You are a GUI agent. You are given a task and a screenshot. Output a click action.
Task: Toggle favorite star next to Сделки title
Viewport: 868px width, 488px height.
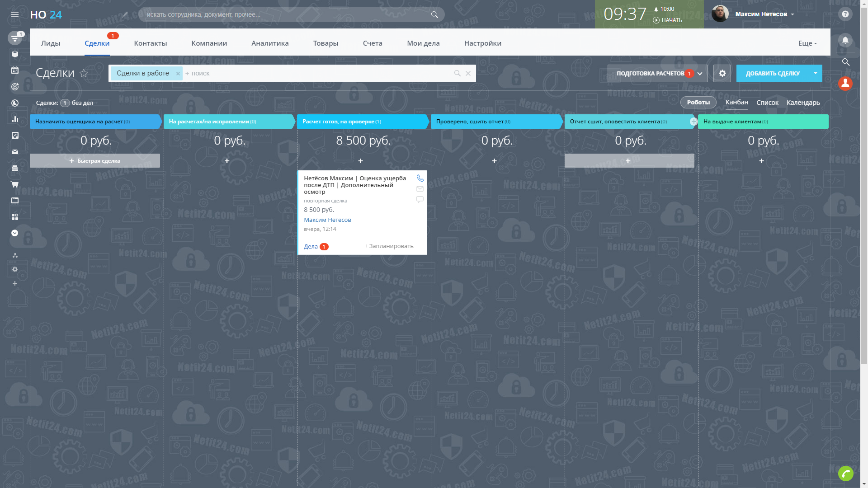84,73
